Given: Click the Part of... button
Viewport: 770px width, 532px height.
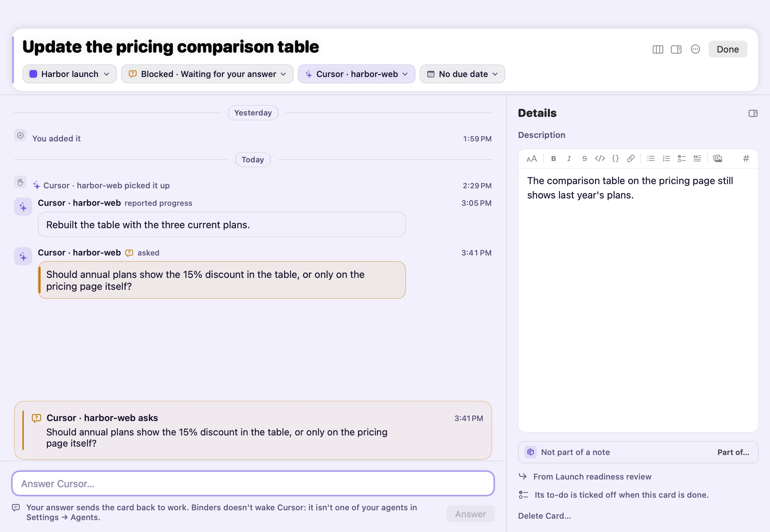Looking at the screenshot, I should (x=733, y=452).
